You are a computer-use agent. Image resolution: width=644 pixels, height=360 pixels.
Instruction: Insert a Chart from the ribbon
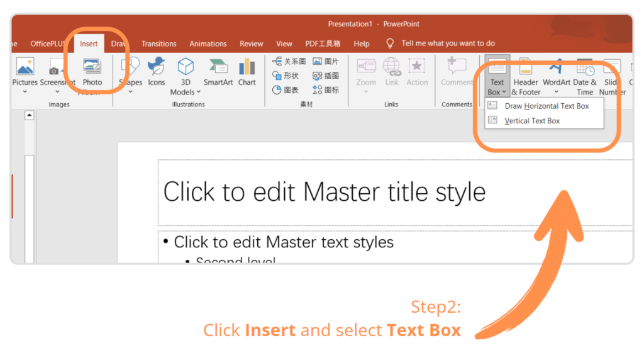(x=247, y=71)
